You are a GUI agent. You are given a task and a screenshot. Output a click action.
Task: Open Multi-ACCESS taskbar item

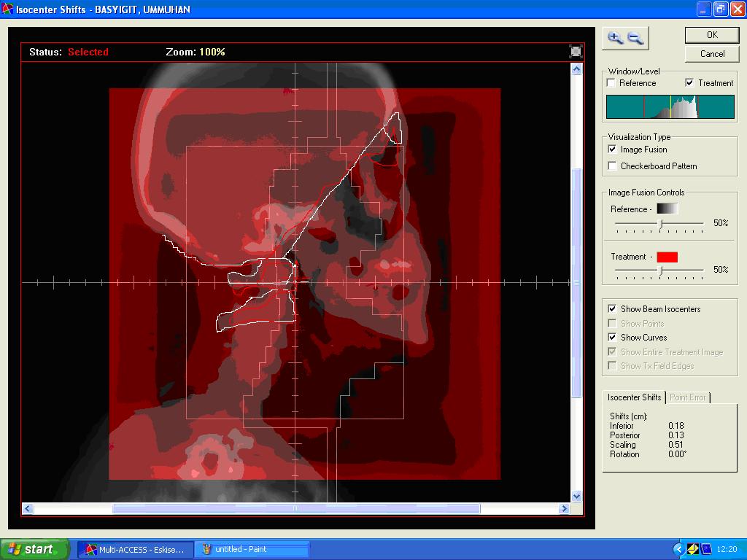136,550
